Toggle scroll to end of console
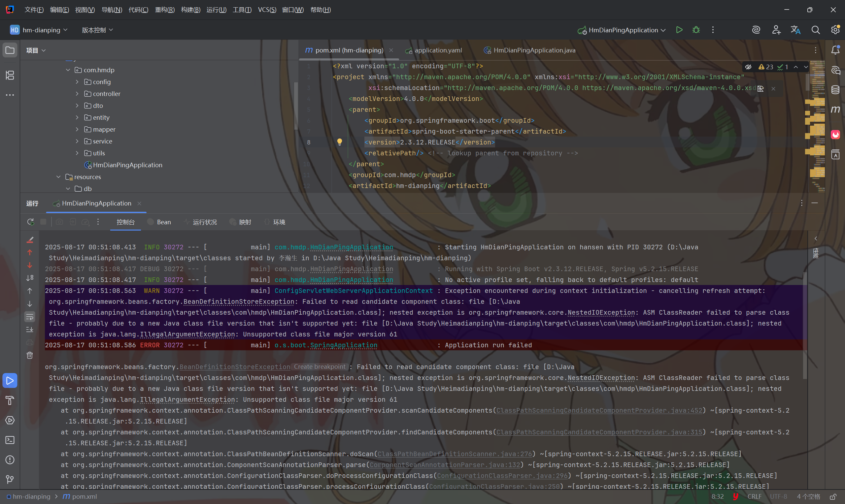 click(x=30, y=330)
